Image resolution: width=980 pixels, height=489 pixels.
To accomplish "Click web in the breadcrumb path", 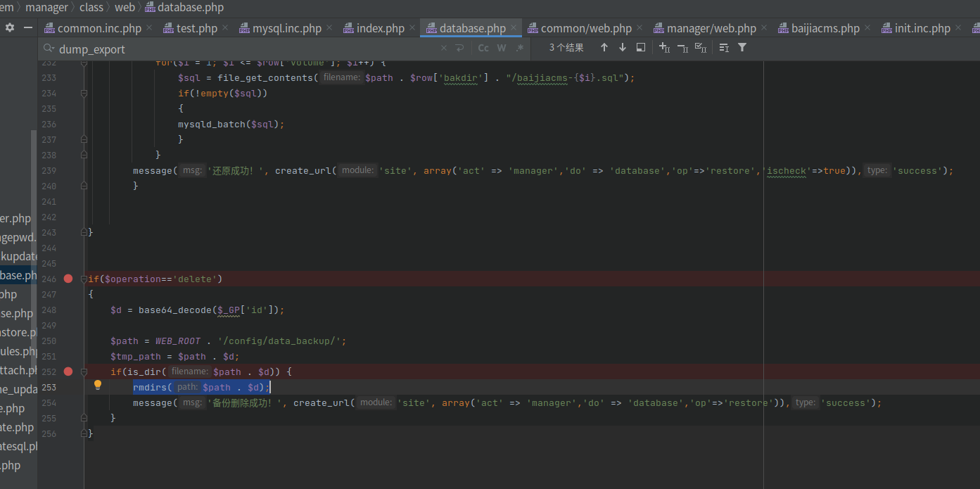I will [x=125, y=8].
